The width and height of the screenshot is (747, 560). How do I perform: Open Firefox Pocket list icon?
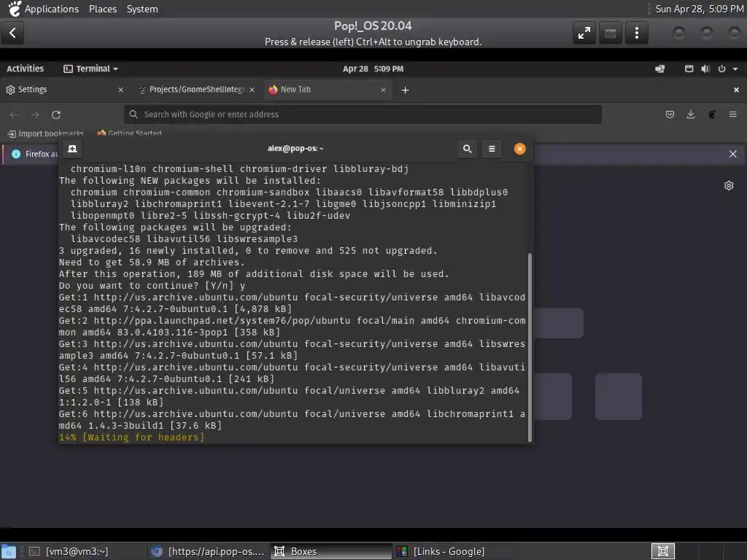(x=670, y=114)
